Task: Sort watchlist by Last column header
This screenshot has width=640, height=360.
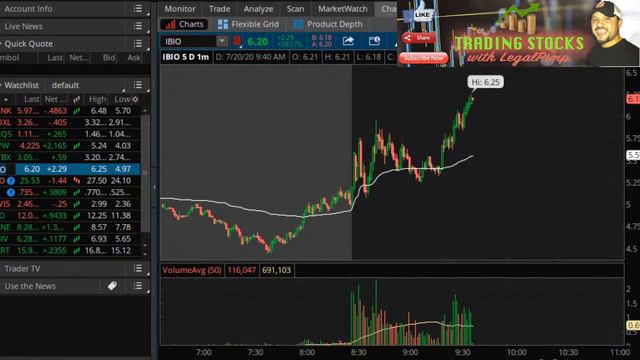Action: pos(31,99)
